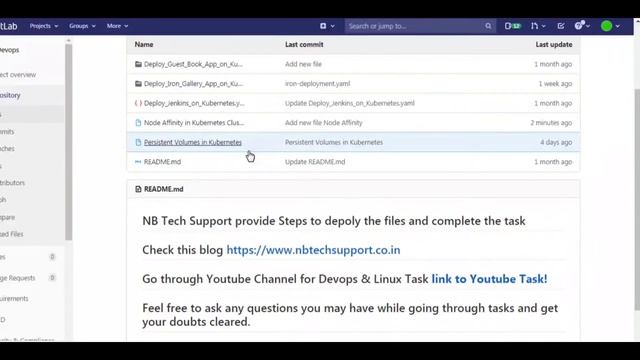Expand the Groups dropdown
The width and height of the screenshot is (640, 360).
pos(82,26)
